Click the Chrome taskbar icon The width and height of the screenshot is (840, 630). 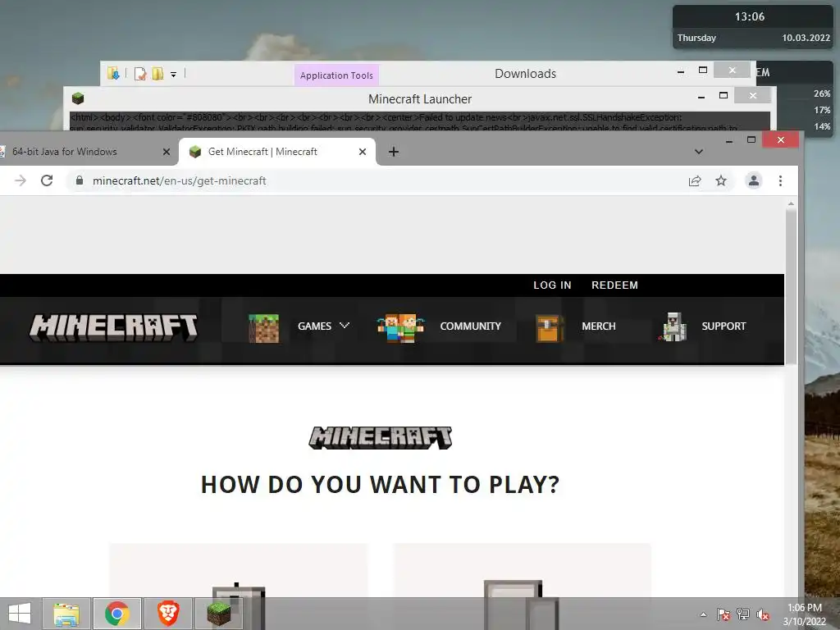tap(117, 614)
